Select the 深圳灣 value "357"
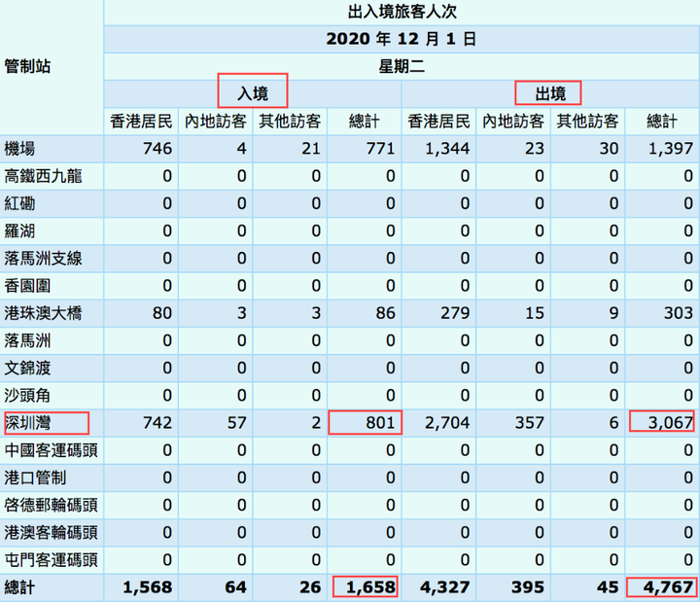Image resolution: width=700 pixels, height=602 pixels. (x=530, y=423)
